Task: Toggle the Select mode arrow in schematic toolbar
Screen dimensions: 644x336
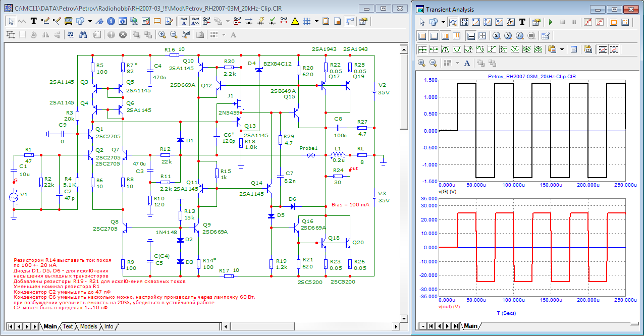Action: [11, 21]
